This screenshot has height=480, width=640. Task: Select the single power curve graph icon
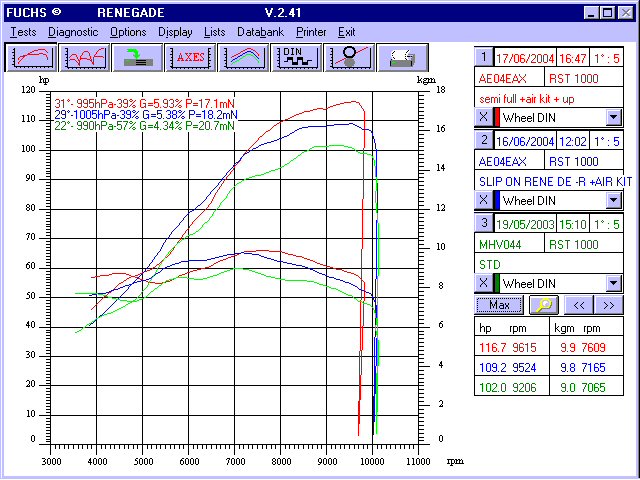[x=31, y=58]
